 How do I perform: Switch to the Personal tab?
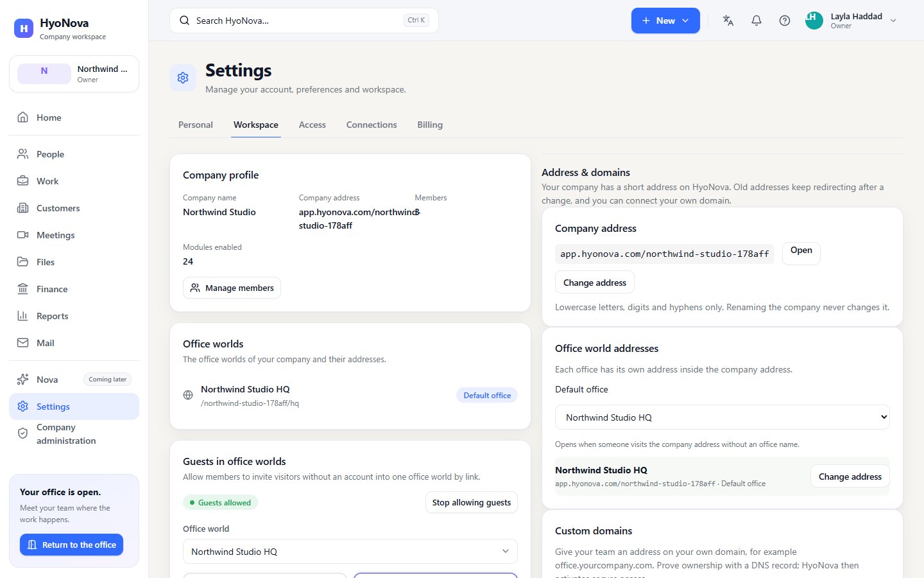click(x=196, y=125)
